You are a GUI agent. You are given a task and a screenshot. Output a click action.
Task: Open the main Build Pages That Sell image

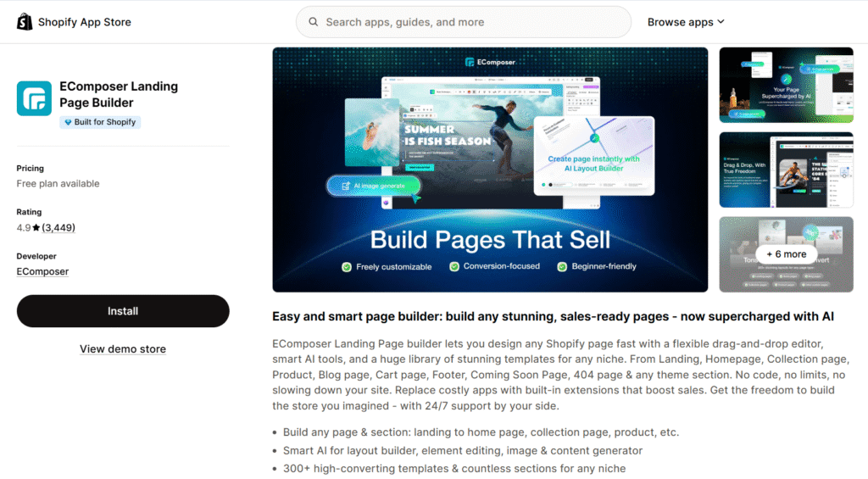490,170
